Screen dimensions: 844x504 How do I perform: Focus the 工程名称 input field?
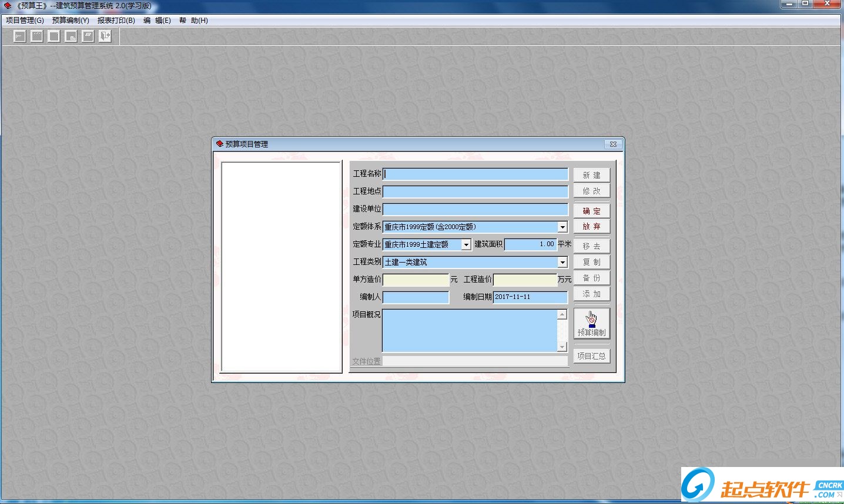pos(475,174)
